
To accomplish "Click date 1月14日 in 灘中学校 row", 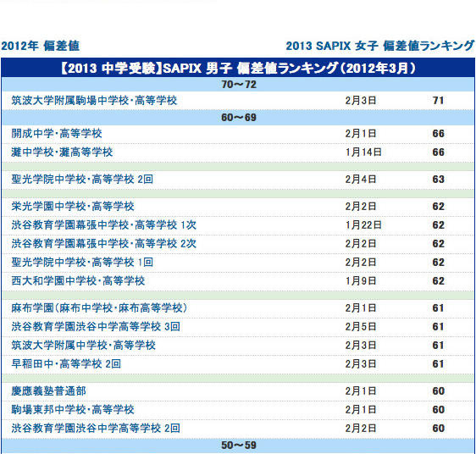I will point(363,152).
